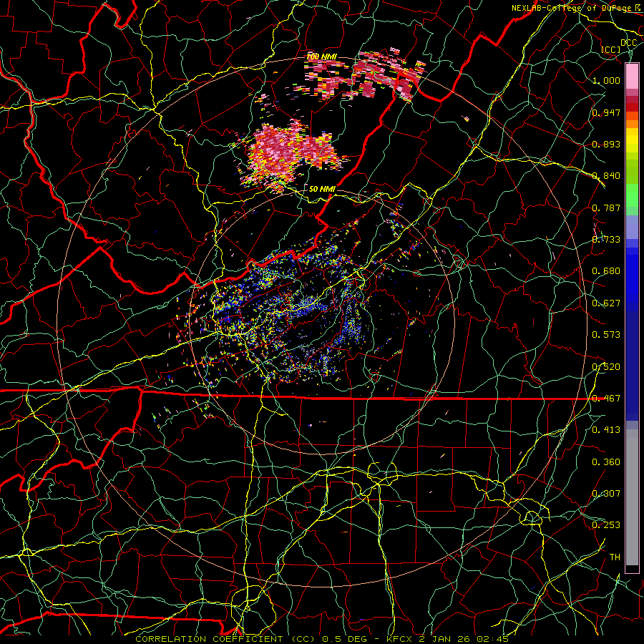
Task: Select the 0.840 scale value
Action: click(x=606, y=176)
